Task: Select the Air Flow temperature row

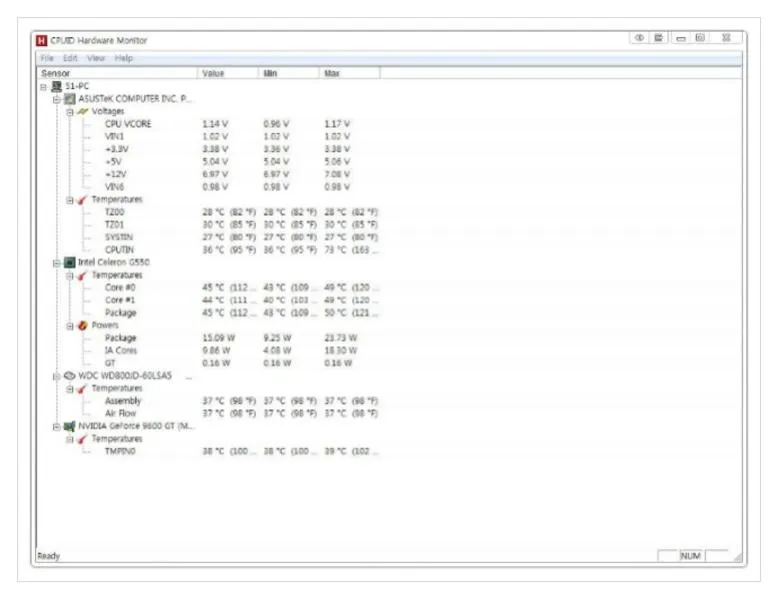Action: pyautogui.click(x=241, y=413)
